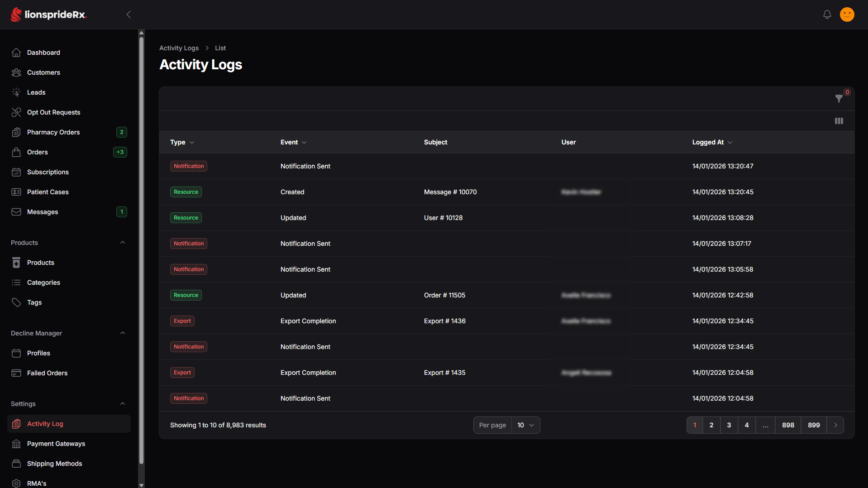
Task: Click the sidebar vertical scrollbar
Action: pos(141,249)
